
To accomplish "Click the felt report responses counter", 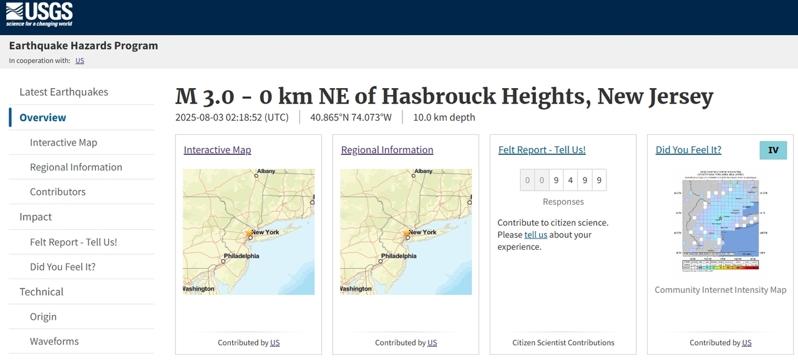I will (x=563, y=180).
